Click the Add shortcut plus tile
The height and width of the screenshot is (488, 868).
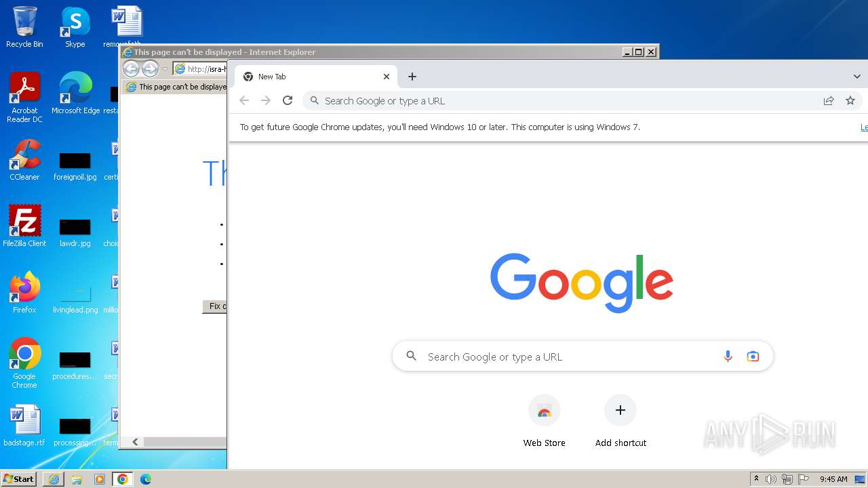pyautogui.click(x=620, y=421)
